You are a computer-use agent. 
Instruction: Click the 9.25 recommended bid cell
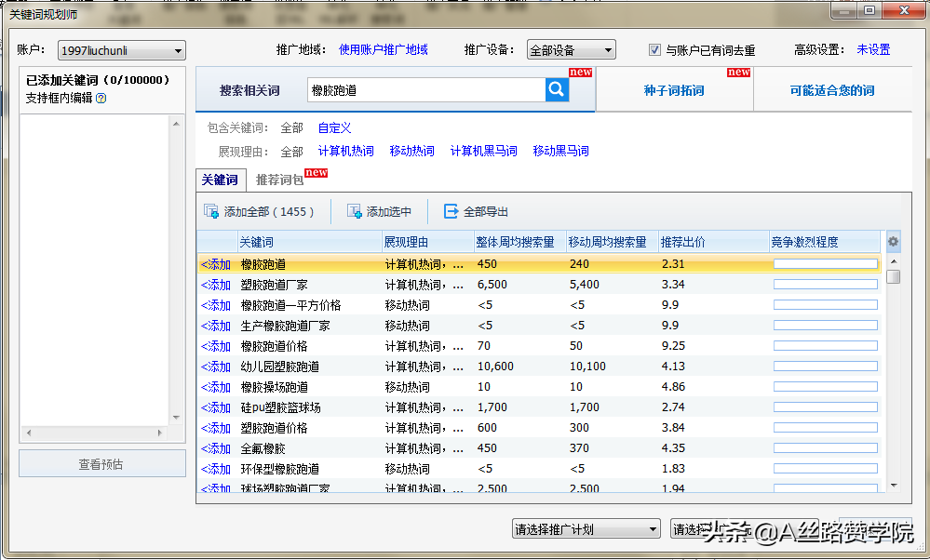673,346
